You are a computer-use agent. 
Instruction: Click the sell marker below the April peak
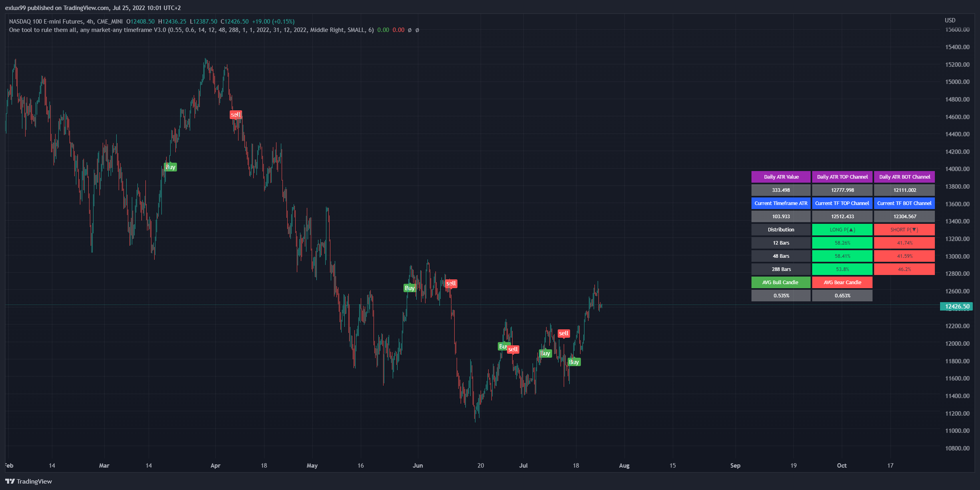tap(236, 115)
